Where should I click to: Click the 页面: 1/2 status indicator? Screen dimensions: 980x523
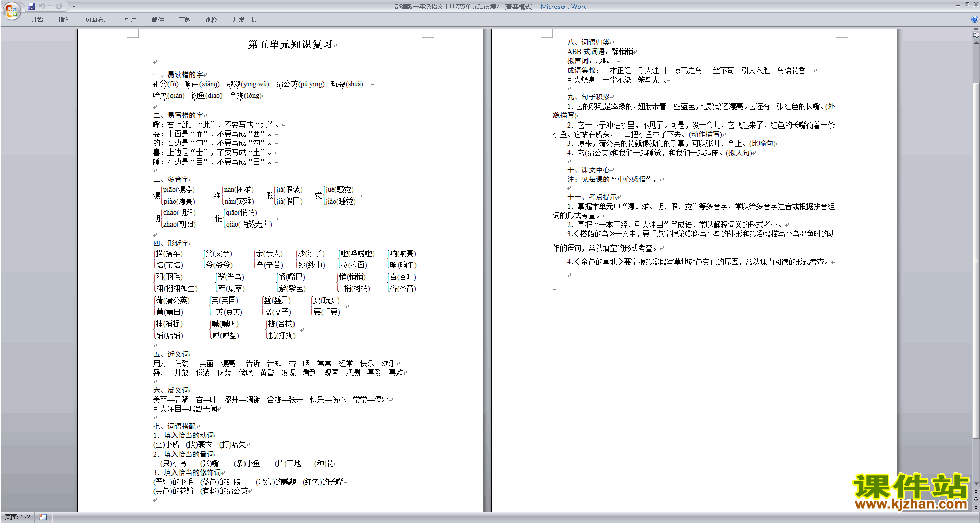pyautogui.click(x=17, y=517)
